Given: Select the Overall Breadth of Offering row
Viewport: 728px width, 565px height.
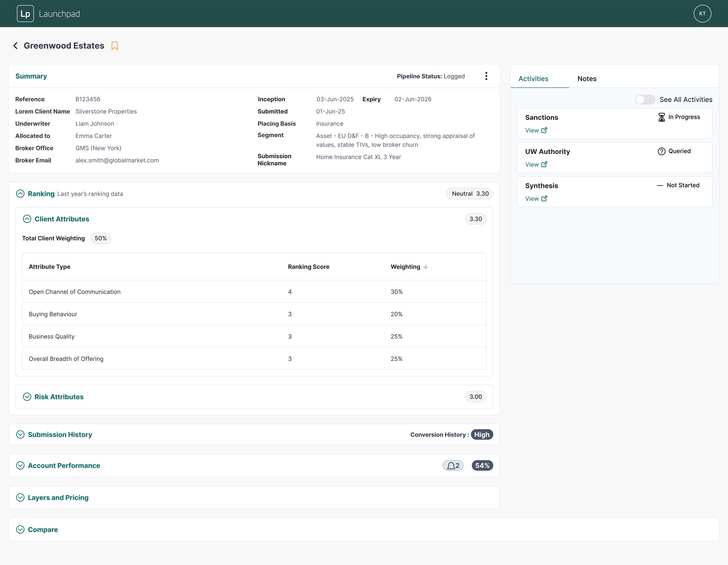Looking at the screenshot, I should (254, 358).
